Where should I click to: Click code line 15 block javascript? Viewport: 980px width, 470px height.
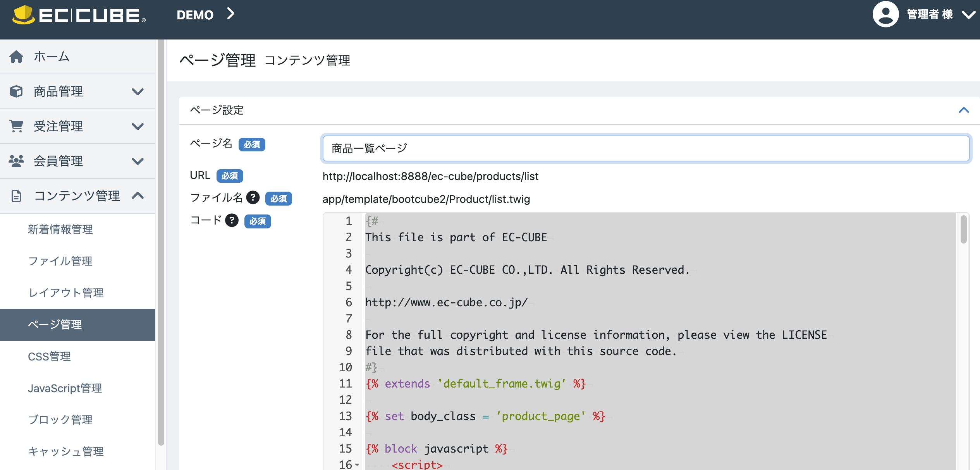(x=436, y=449)
